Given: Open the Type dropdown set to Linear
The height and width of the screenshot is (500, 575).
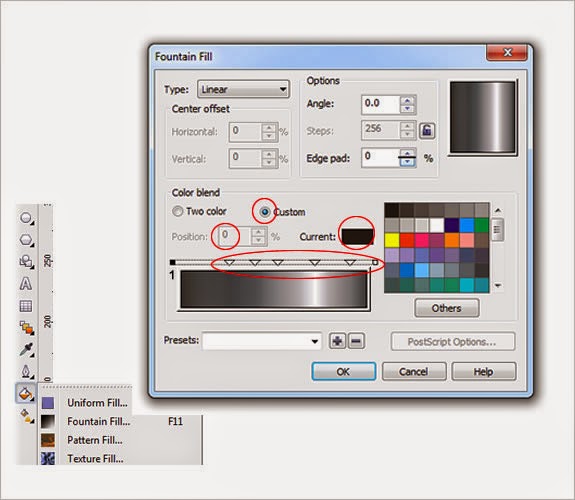Looking at the screenshot, I should [x=243, y=89].
